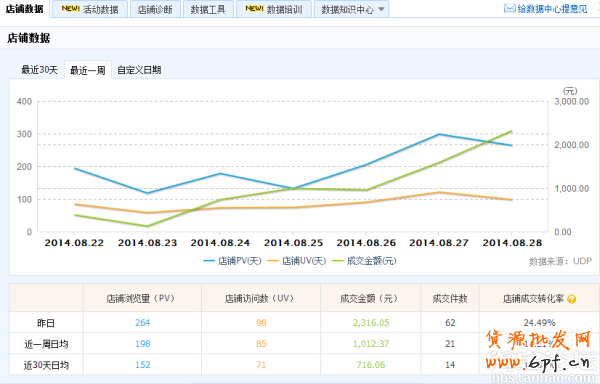Image resolution: width=600 pixels, height=384 pixels.
Task: Click yesterday's 成交金额 value 2,316.05
Action: tap(371, 323)
